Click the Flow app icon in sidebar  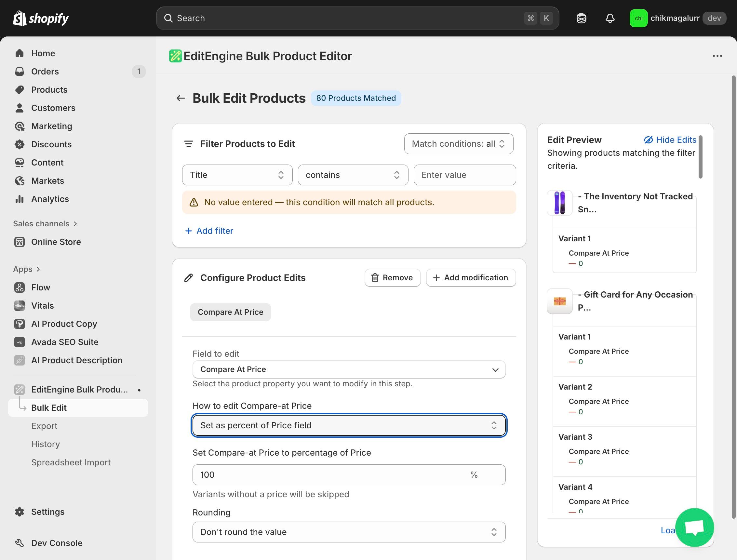point(19,287)
